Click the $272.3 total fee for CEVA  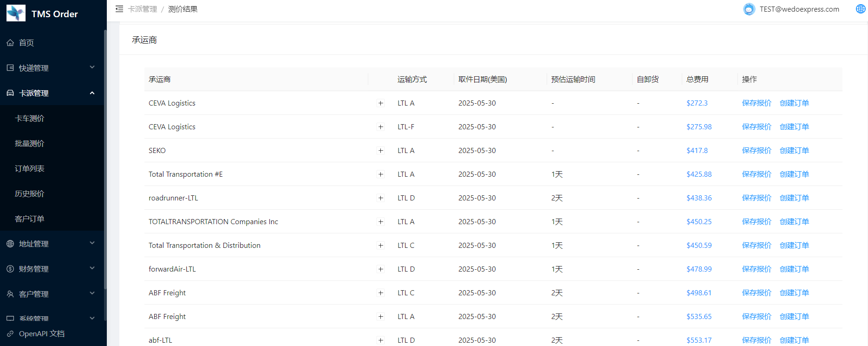pos(697,103)
